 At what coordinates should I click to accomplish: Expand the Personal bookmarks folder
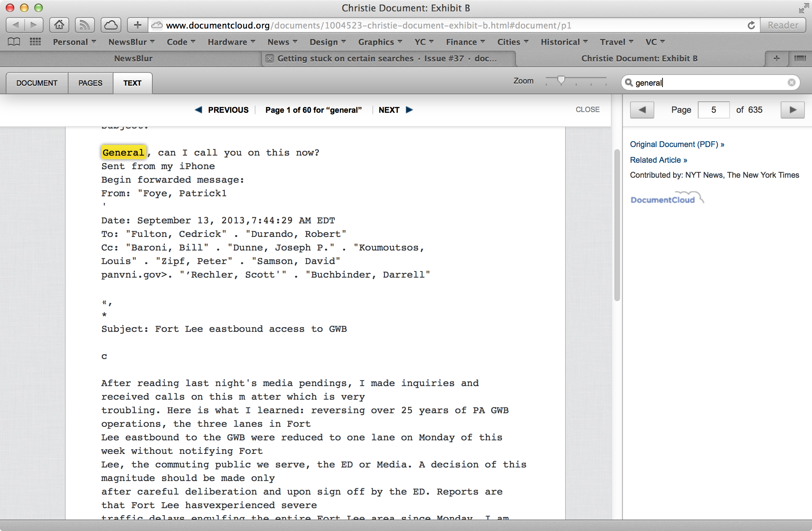click(x=75, y=42)
